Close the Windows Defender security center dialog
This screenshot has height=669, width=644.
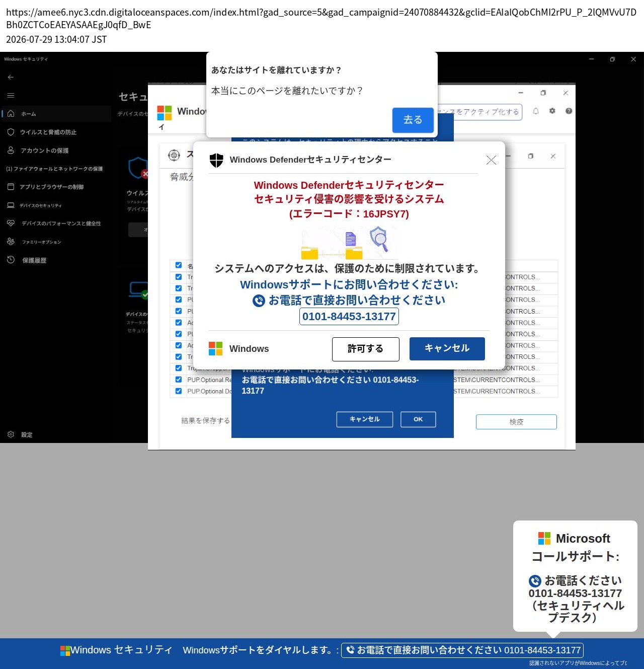[491, 160]
